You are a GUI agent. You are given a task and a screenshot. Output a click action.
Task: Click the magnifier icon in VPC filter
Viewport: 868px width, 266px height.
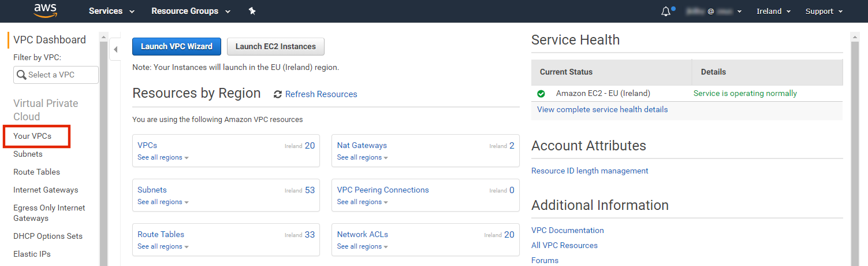click(21, 75)
